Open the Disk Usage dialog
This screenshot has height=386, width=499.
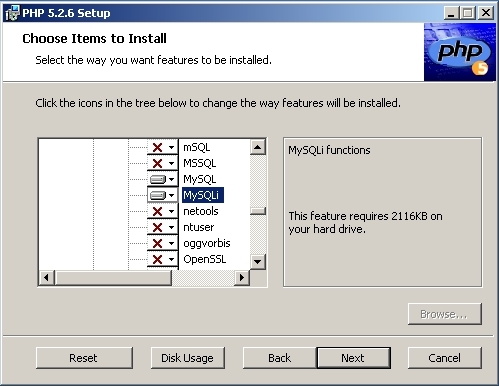188,358
